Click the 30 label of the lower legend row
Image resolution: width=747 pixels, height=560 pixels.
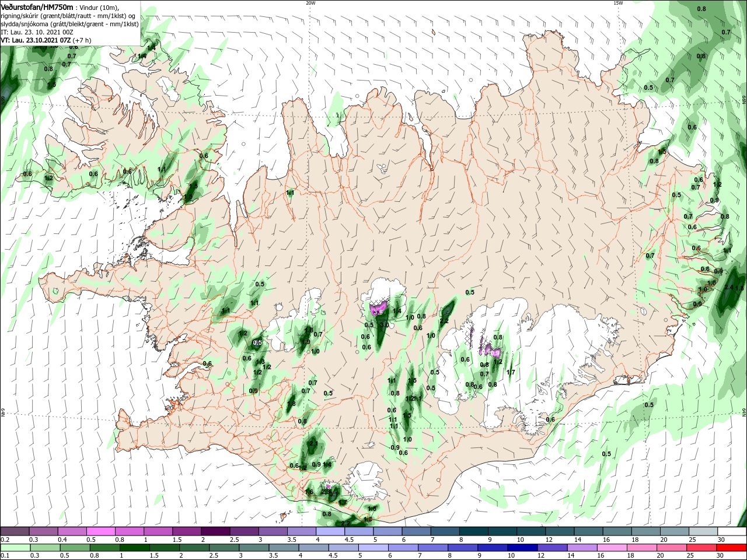point(721,556)
